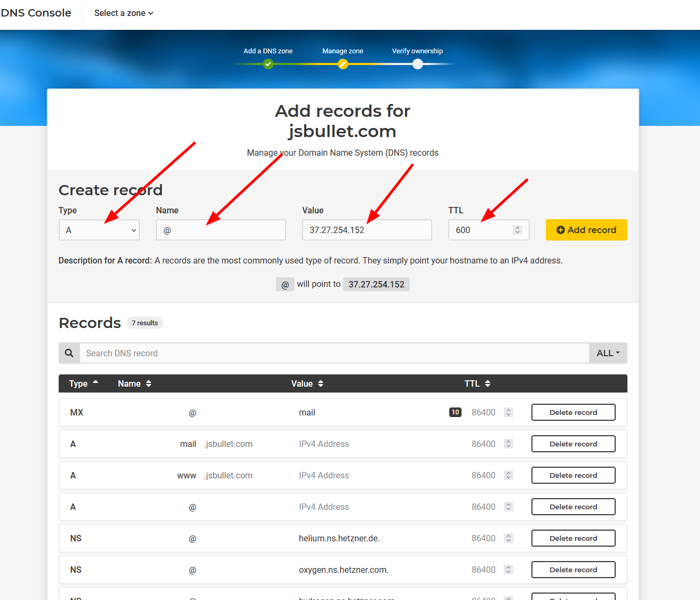The image size is (700, 600).
Task: Click the Verify ownership step circle
Action: [418, 64]
